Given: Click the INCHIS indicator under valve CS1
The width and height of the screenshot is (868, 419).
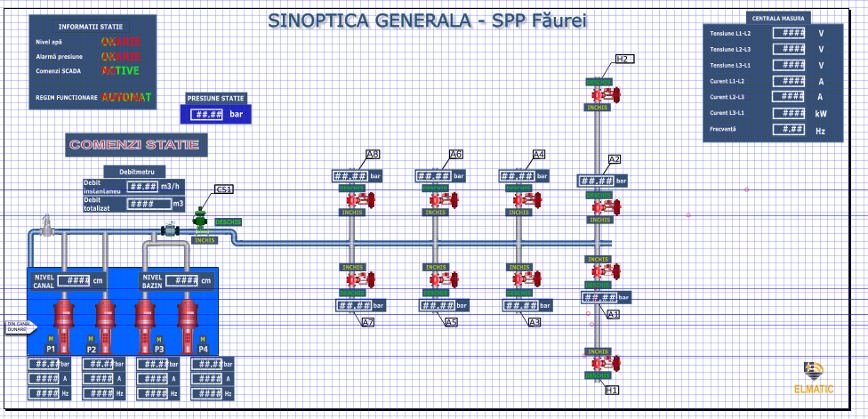Looking at the screenshot, I should pos(205,240).
